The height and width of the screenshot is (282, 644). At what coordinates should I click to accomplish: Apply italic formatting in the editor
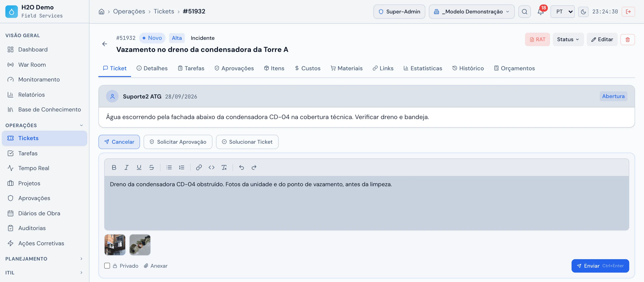(127, 167)
